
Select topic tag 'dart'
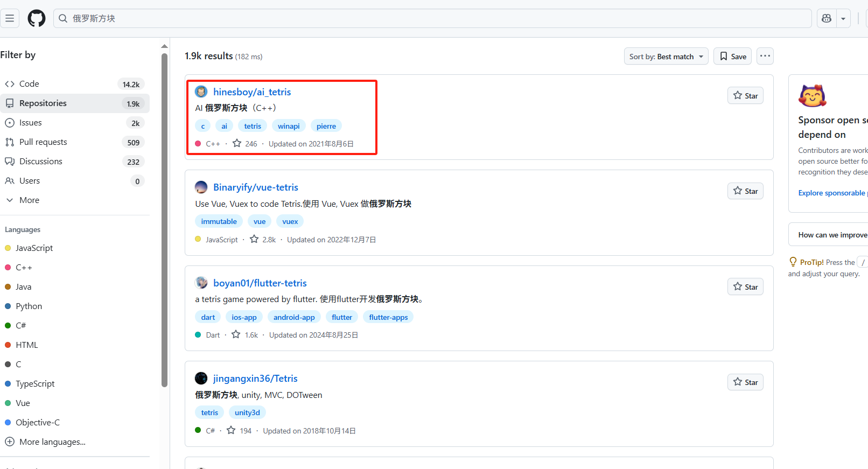208,317
